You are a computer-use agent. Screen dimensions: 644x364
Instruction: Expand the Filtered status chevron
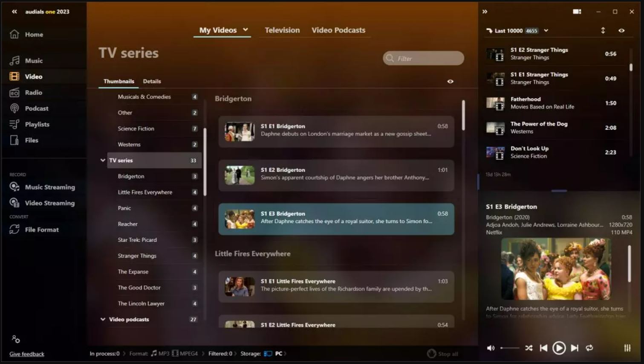(235, 354)
